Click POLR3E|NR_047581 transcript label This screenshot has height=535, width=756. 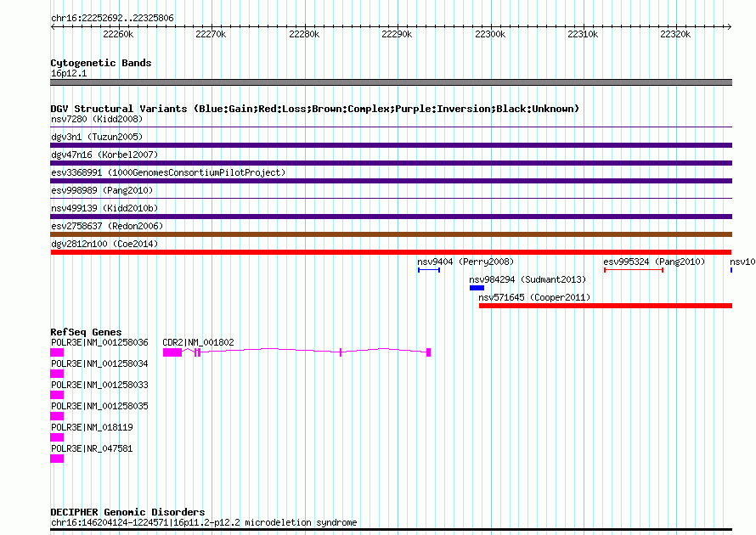point(92,448)
